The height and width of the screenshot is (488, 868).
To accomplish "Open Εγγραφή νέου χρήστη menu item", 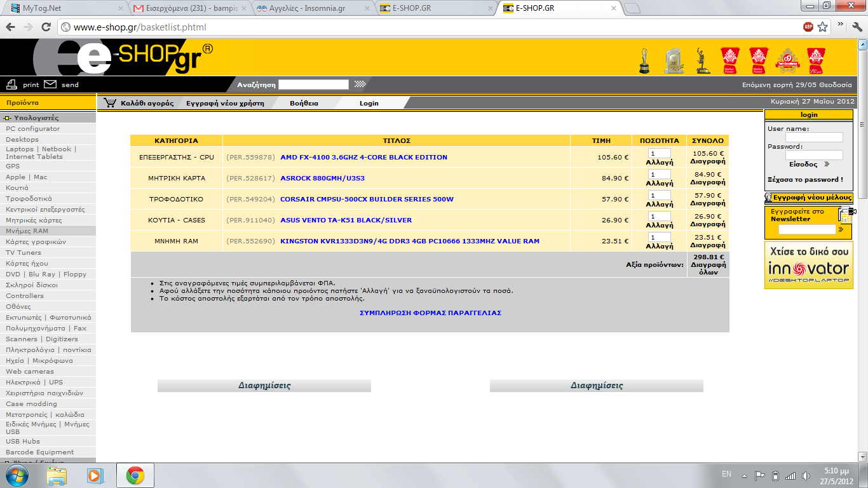I will click(225, 103).
